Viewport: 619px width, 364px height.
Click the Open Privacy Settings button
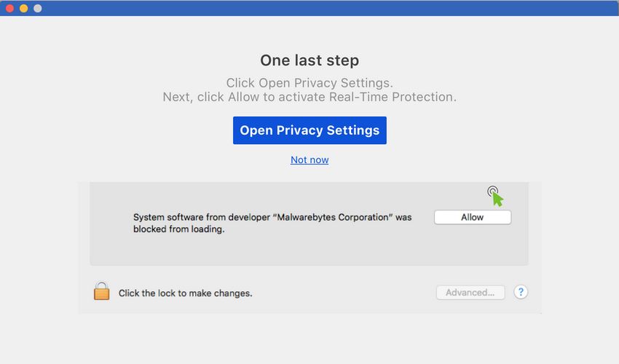pos(309,130)
